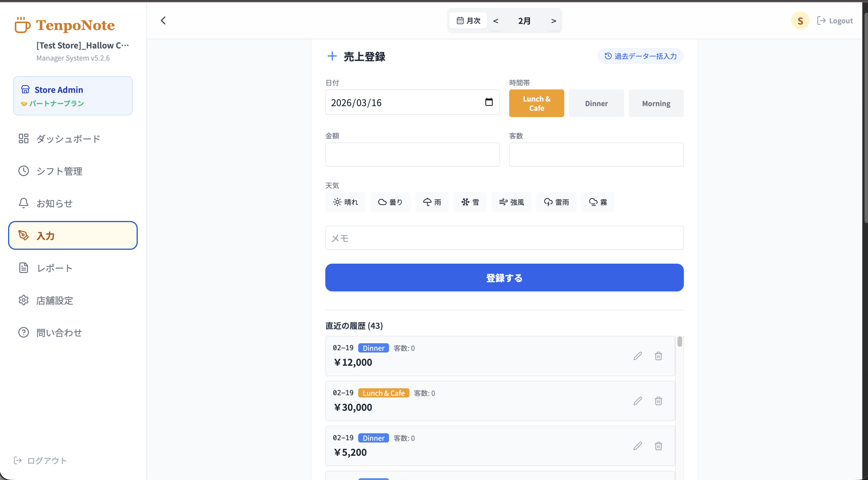Edit the 02-19 Lunch & Cafe ¥30,000 entry
The height and width of the screenshot is (480, 868).
(x=637, y=401)
